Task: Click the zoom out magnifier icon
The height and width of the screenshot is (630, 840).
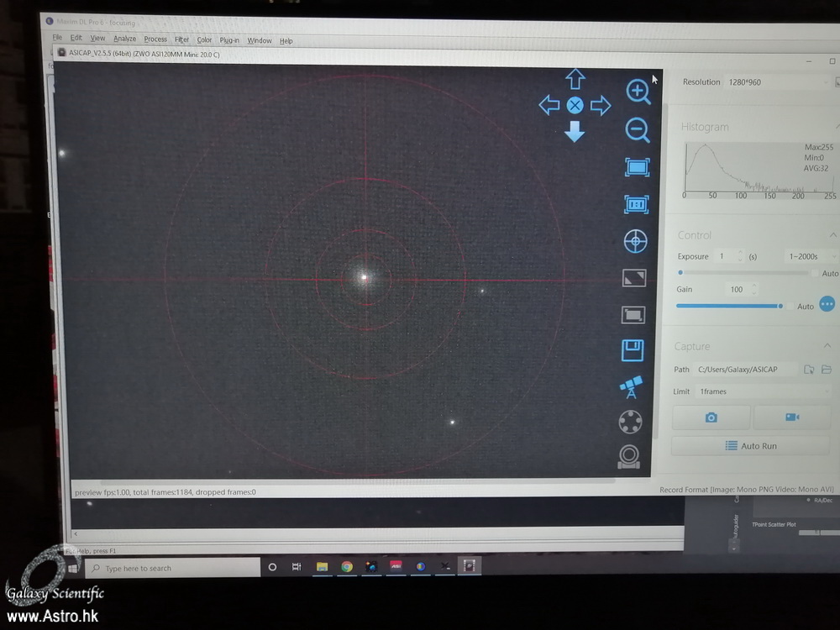Action: click(x=638, y=130)
